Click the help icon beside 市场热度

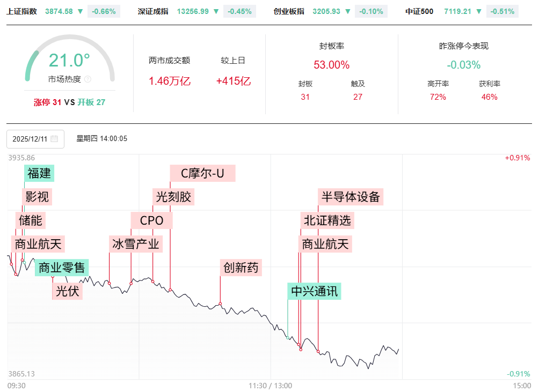click(x=88, y=79)
